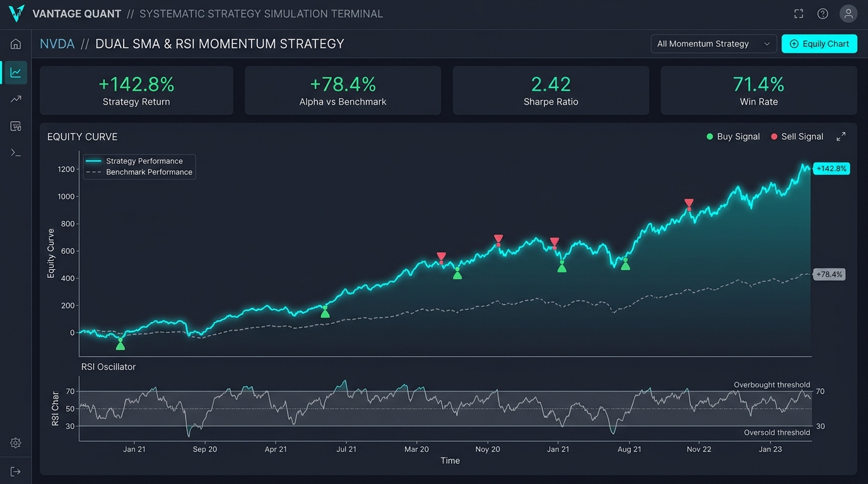Open the terminal console sidebar icon
Viewport: 868px width, 484px height.
point(16,153)
